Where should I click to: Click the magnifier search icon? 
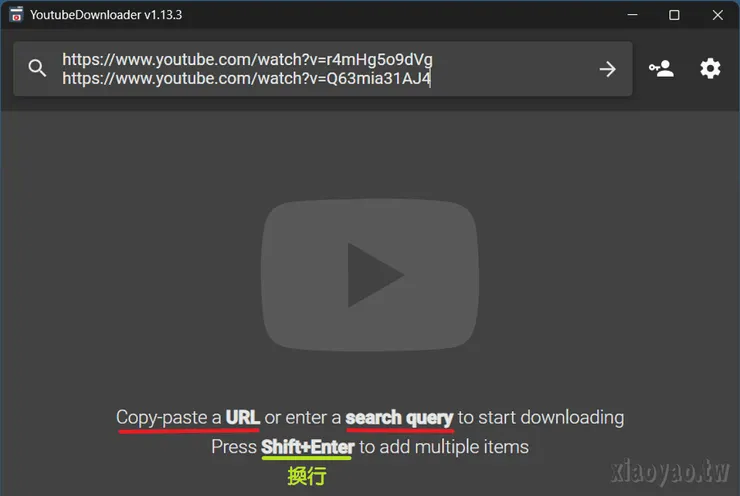pyautogui.click(x=37, y=68)
